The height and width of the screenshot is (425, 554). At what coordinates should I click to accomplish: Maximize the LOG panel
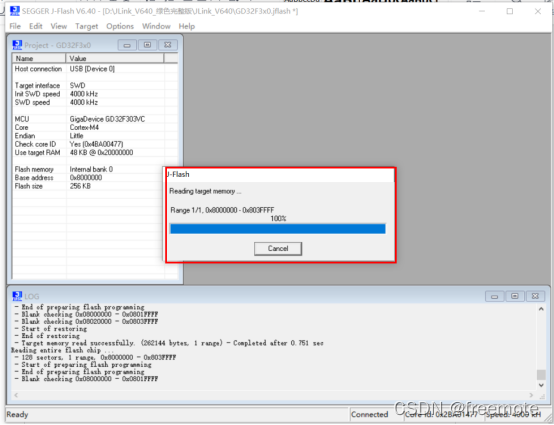pyautogui.click(x=515, y=296)
